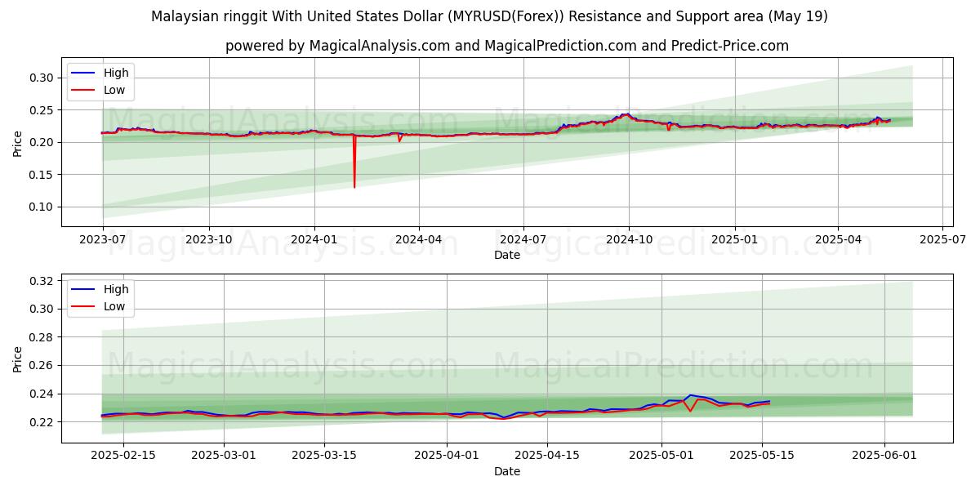Viewport: 980px width, 490px height.
Task: Click the Date axis label under the bottom chart
Action: tap(507, 471)
